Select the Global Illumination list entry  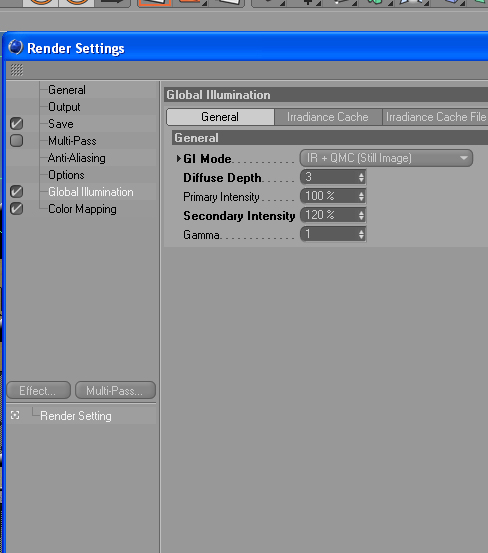(x=91, y=192)
